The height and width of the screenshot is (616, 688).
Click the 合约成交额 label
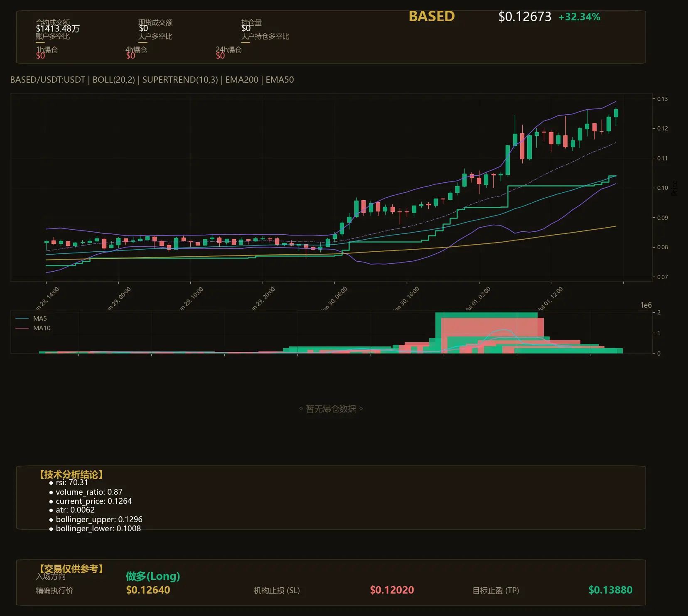(53, 22)
